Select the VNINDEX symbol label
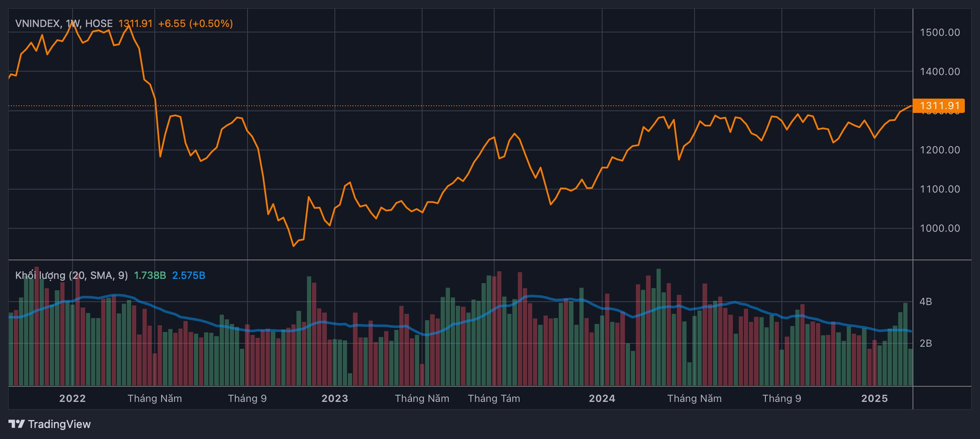Image resolution: width=980 pixels, height=439 pixels. [x=39, y=23]
